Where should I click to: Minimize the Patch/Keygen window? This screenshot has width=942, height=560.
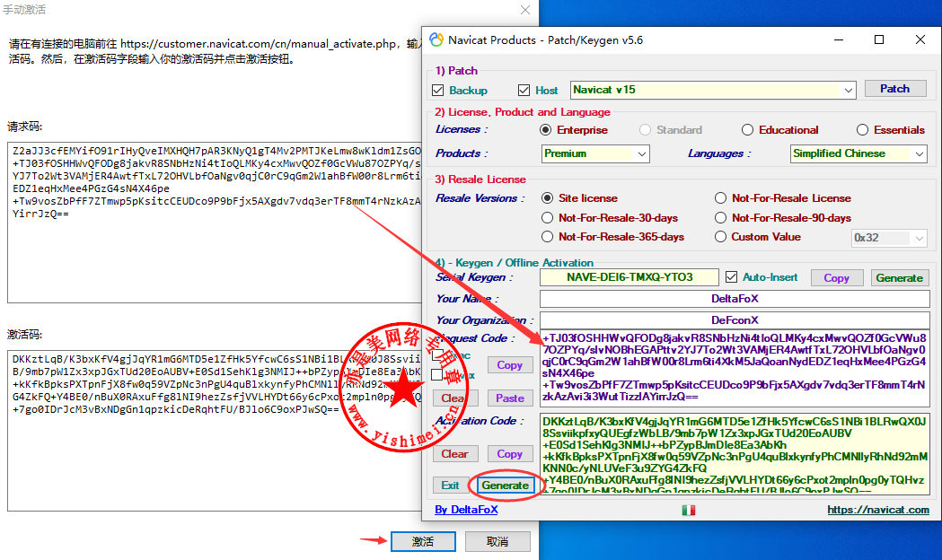coord(839,39)
